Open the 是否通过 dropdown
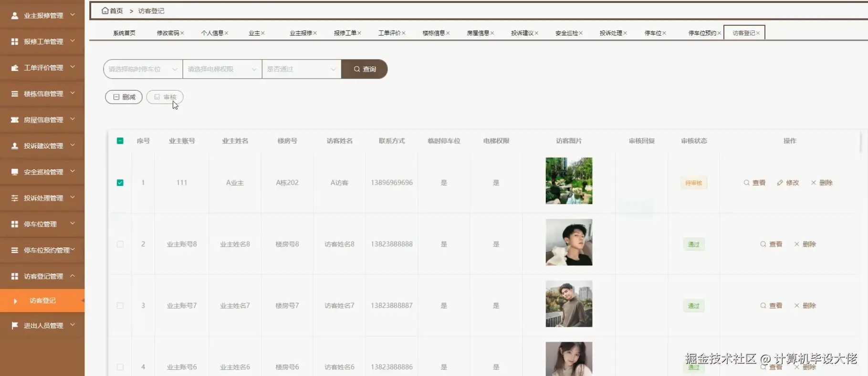 [302, 69]
